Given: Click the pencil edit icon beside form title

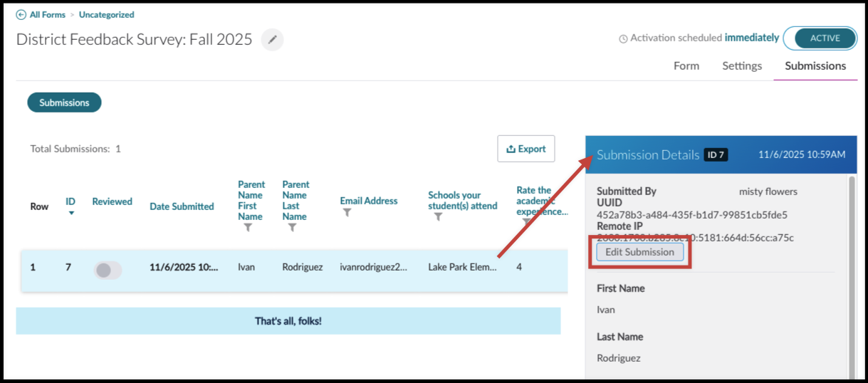Looking at the screenshot, I should tap(272, 40).
